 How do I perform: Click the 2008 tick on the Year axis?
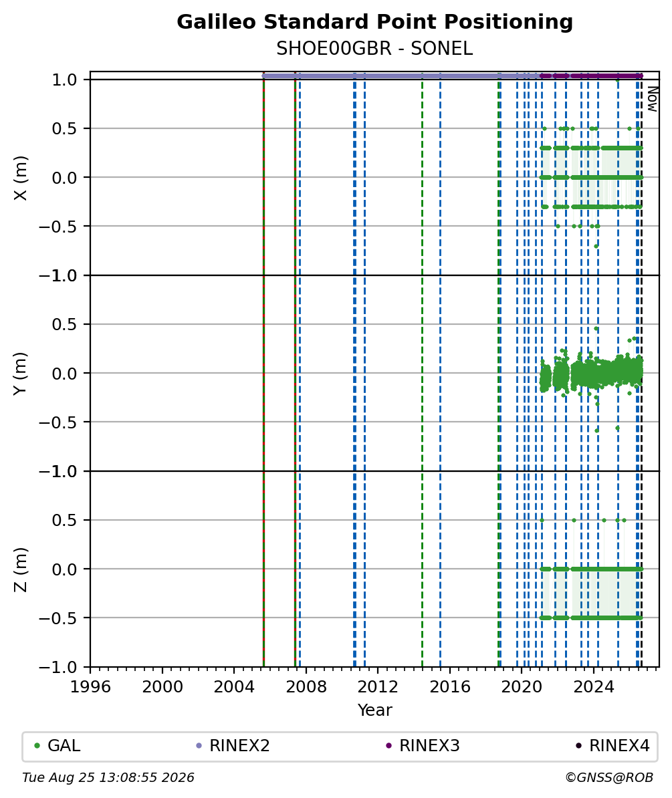pos(306,686)
